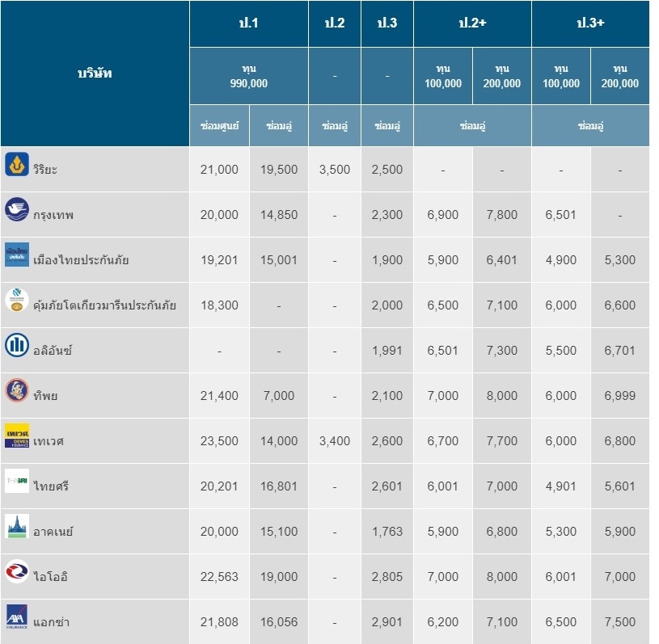Screen dimensions: 659x644
Task: Click the Muang Thai Insurance logo
Action: click(17, 255)
